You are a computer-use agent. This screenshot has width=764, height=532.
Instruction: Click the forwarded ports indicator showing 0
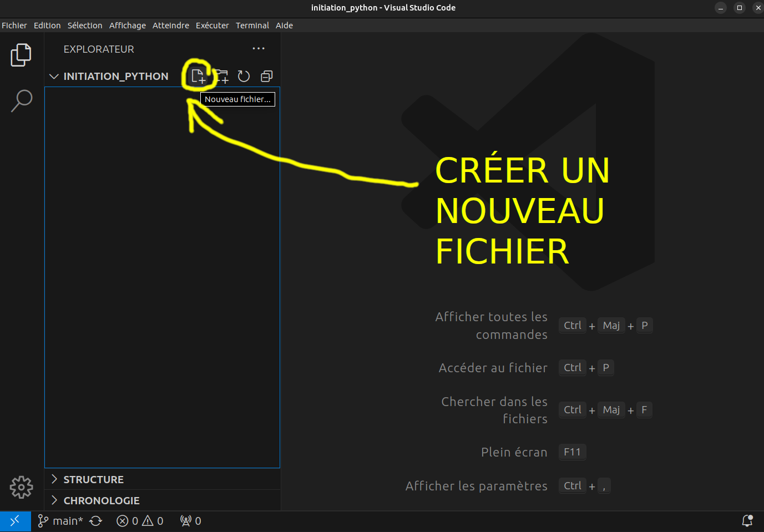click(x=190, y=521)
